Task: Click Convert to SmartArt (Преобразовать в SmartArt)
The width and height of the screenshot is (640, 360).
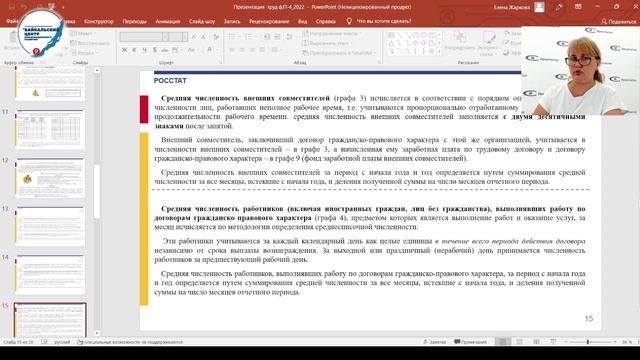Action: [x=338, y=53]
